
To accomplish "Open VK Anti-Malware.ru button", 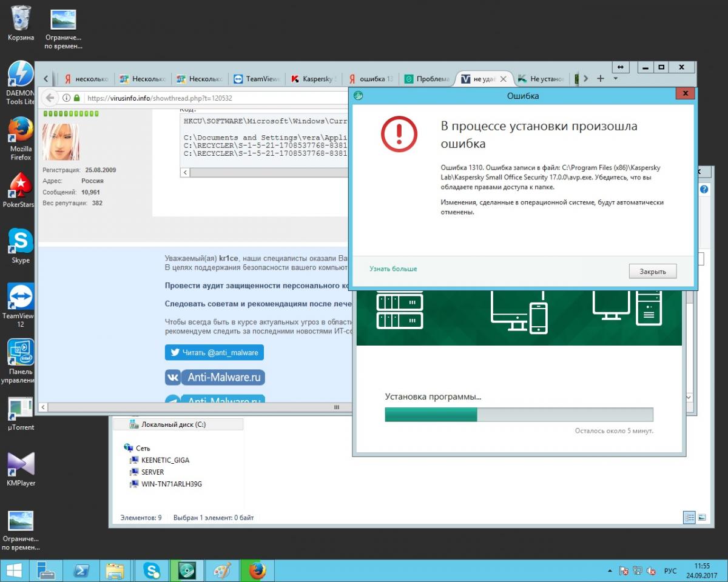I will tap(215, 377).
